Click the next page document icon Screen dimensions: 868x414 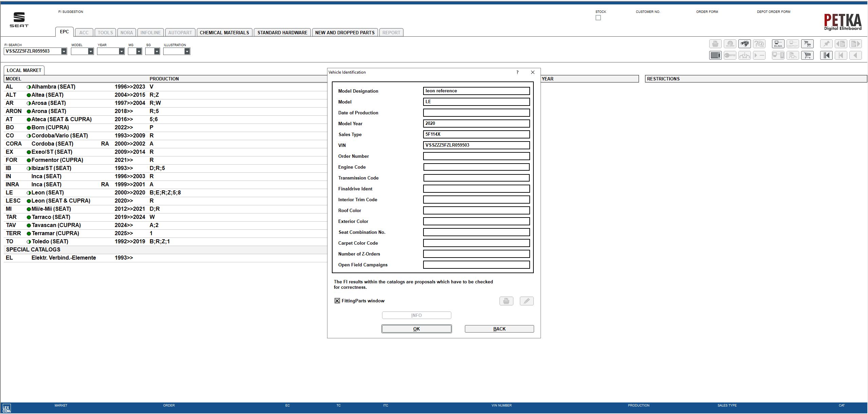[855, 44]
